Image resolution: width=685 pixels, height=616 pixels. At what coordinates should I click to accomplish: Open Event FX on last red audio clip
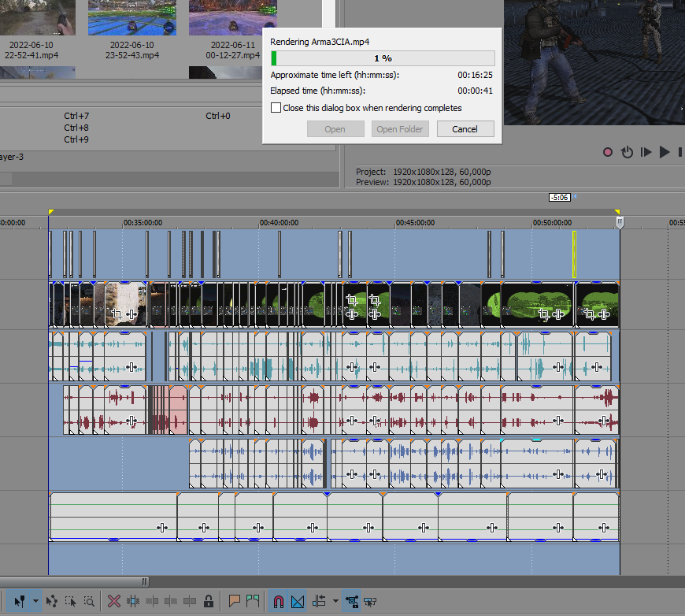(605, 421)
